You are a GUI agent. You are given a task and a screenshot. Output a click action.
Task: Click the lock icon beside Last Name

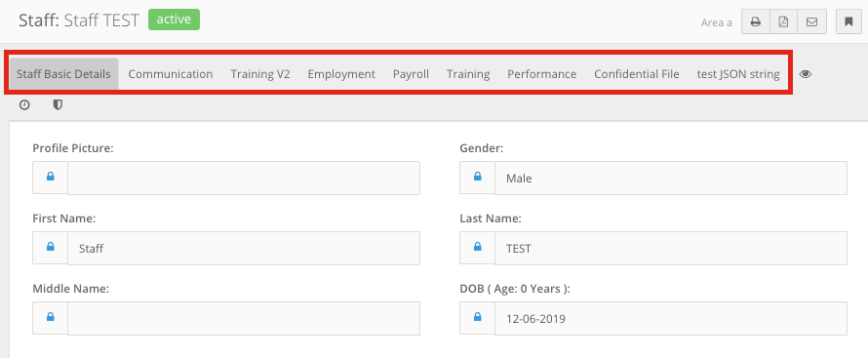(x=477, y=248)
